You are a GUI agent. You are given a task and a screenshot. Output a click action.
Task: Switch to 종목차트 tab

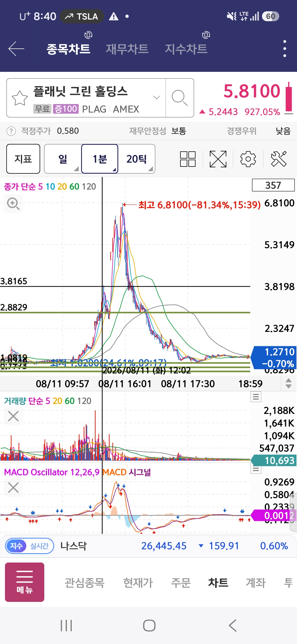coord(68,49)
